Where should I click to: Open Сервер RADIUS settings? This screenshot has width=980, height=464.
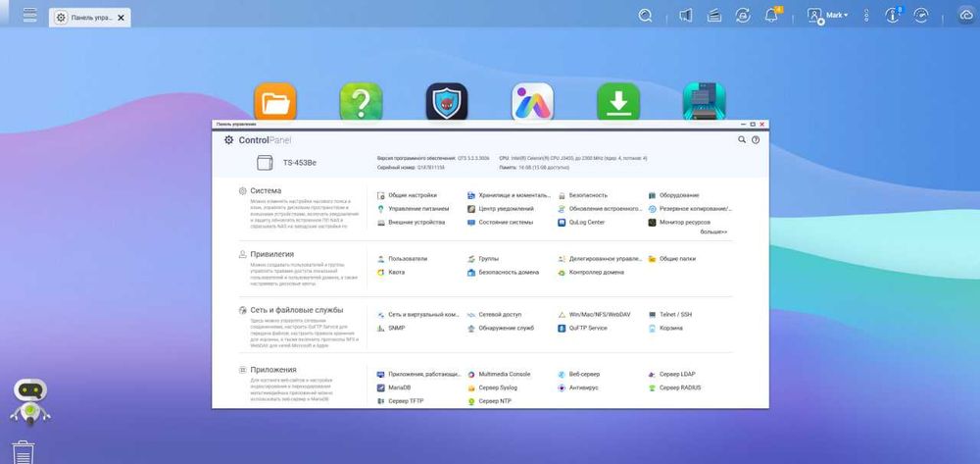coord(675,387)
